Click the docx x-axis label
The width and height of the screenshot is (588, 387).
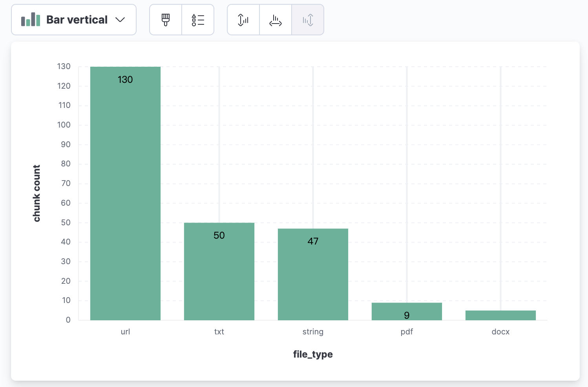pyautogui.click(x=500, y=332)
